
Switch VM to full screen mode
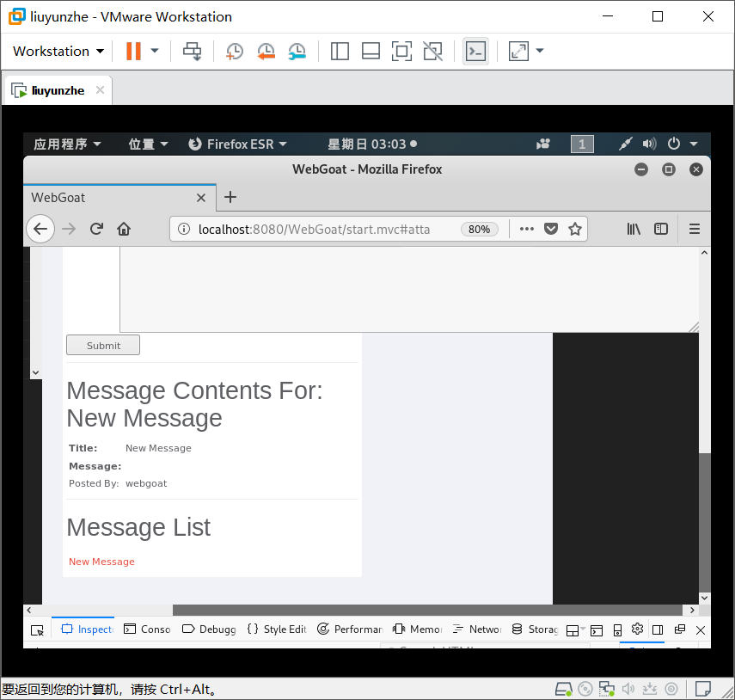(401, 51)
